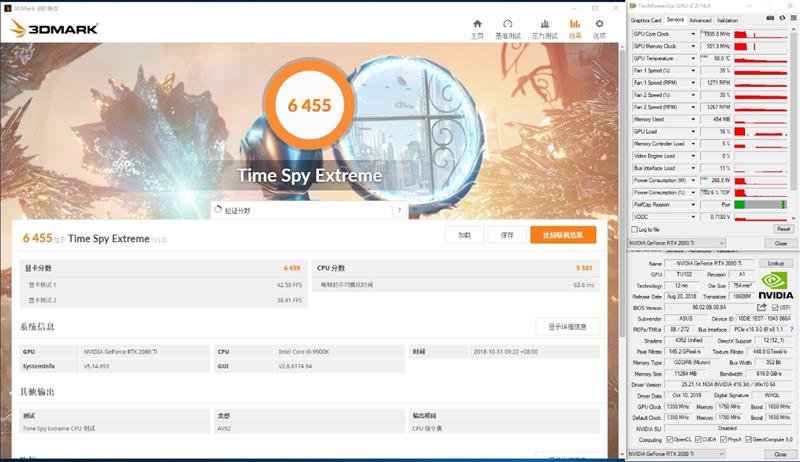Click the Load button beside the score
The image size is (800, 462).
coord(464,235)
